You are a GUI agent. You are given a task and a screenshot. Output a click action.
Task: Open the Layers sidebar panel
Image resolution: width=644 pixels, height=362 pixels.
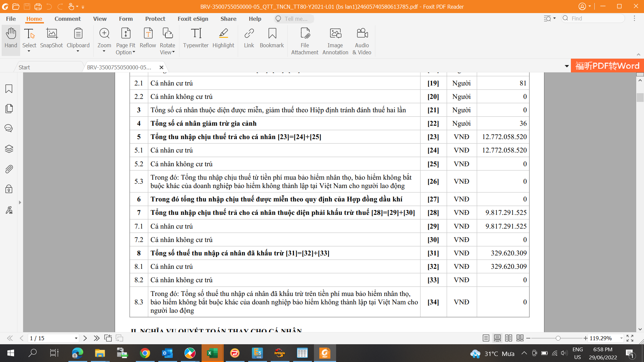click(x=9, y=149)
